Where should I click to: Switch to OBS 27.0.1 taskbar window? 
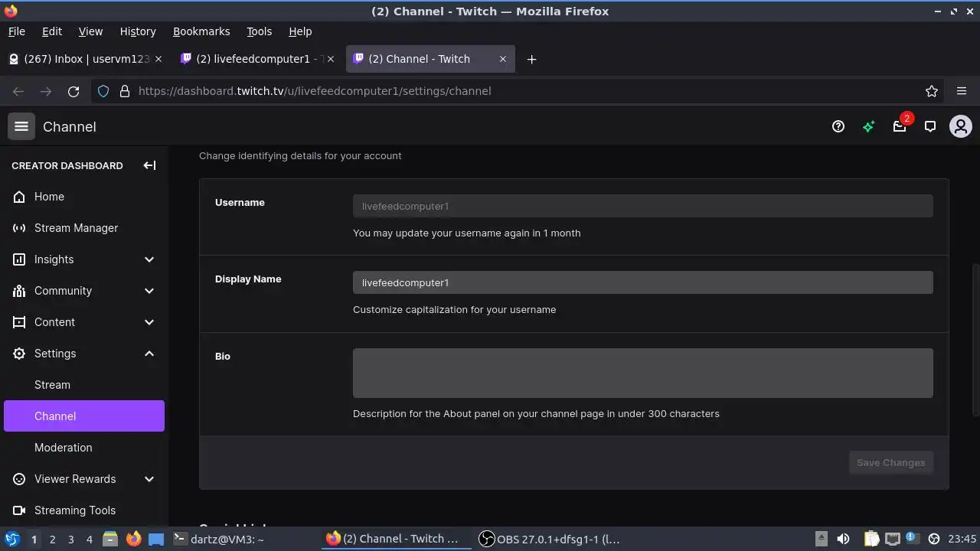point(550,540)
